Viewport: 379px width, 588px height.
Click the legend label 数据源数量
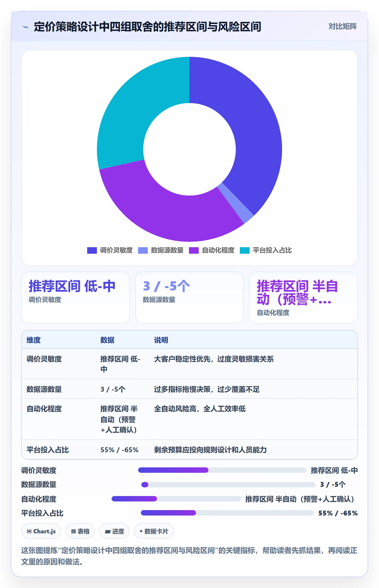167,250
